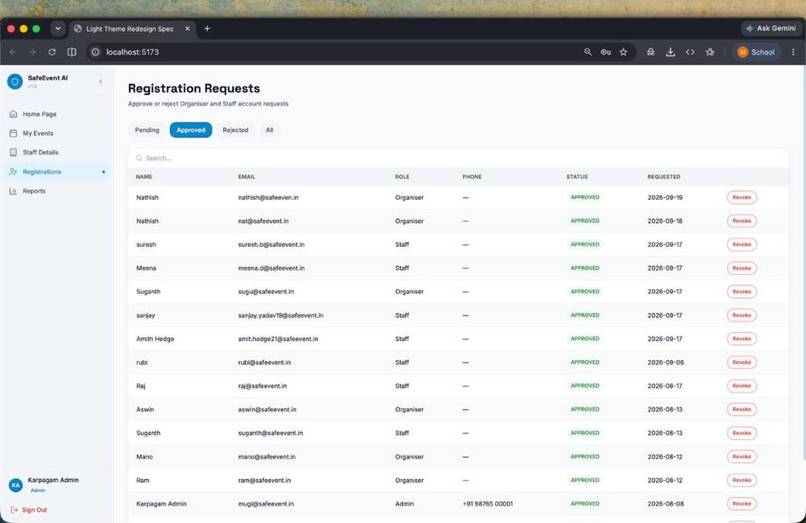Image resolution: width=806 pixels, height=523 pixels.
Task: Toggle the browser side panel icon
Action: pyautogui.click(x=72, y=52)
